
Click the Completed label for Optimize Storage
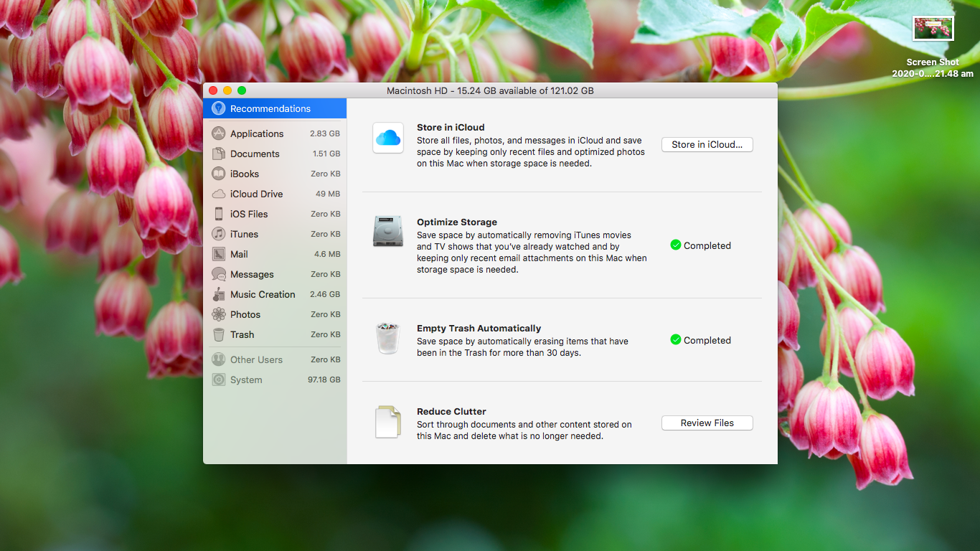click(x=707, y=245)
